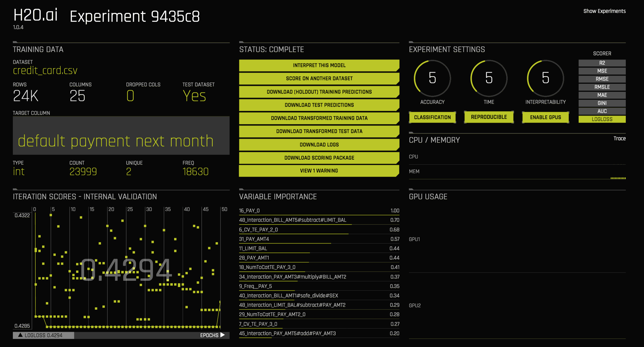Open Show Experiments link

[604, 11]
